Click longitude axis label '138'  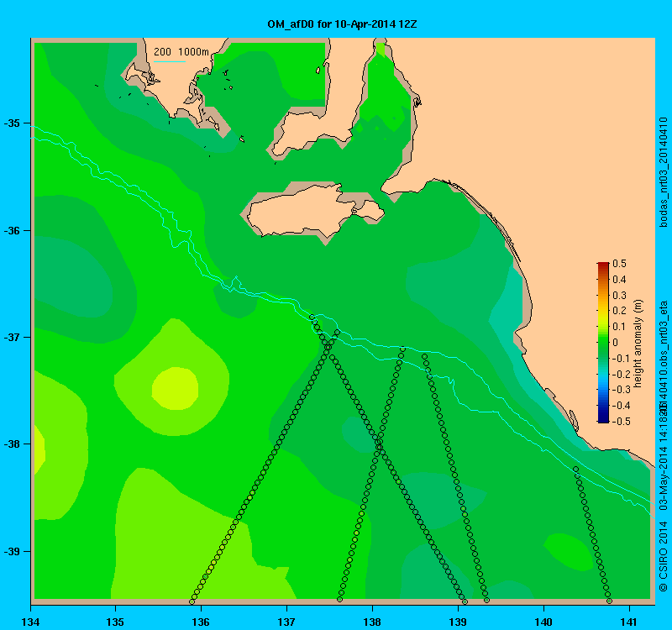(372, 622)
